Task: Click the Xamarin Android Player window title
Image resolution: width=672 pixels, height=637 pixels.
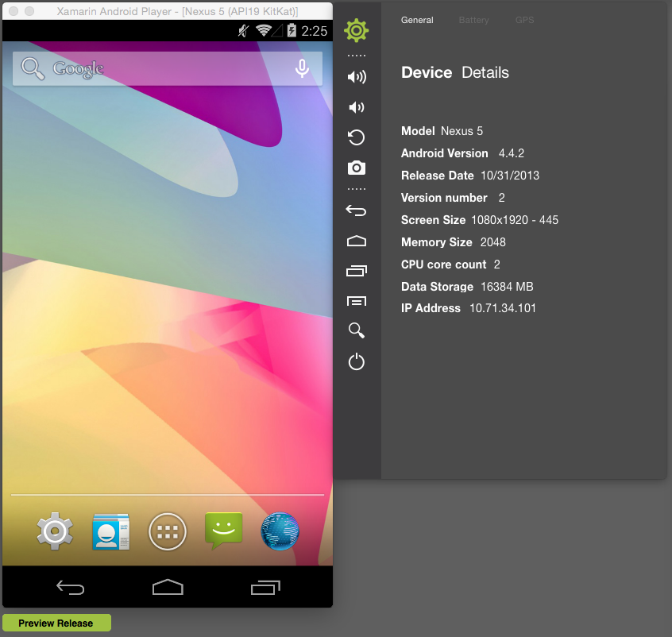Action: 177,11
